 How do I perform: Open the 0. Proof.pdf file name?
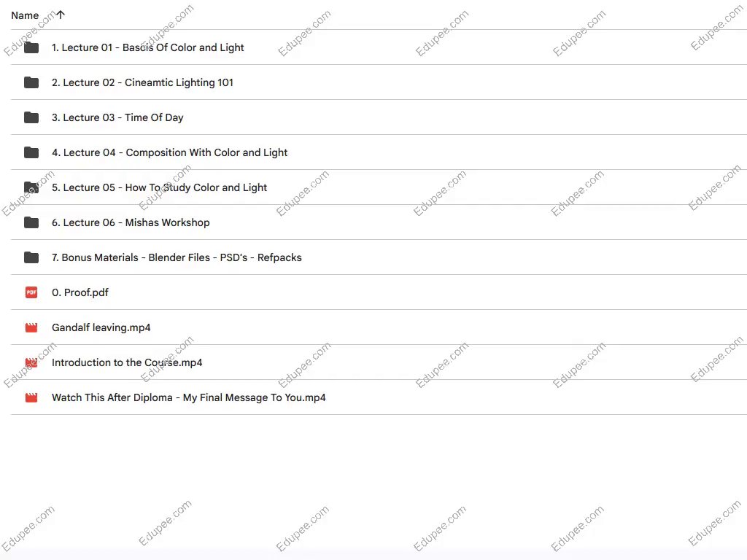pos(80,292)
